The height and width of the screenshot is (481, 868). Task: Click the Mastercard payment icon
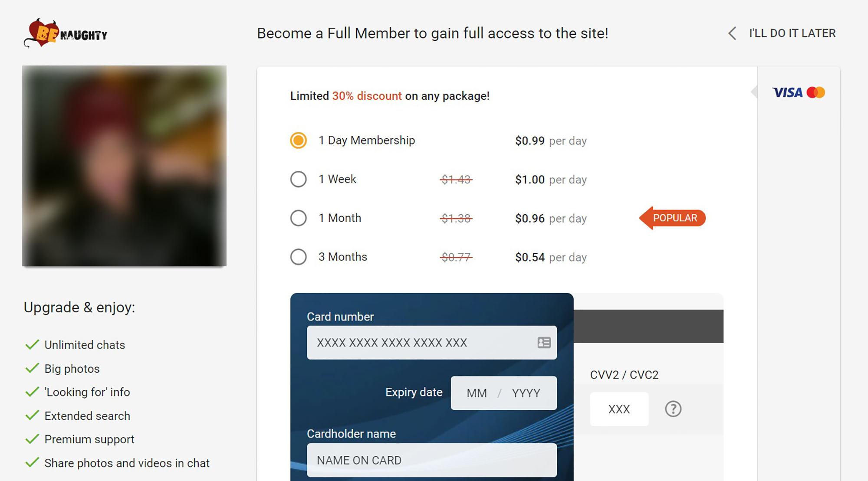point(818,92)
